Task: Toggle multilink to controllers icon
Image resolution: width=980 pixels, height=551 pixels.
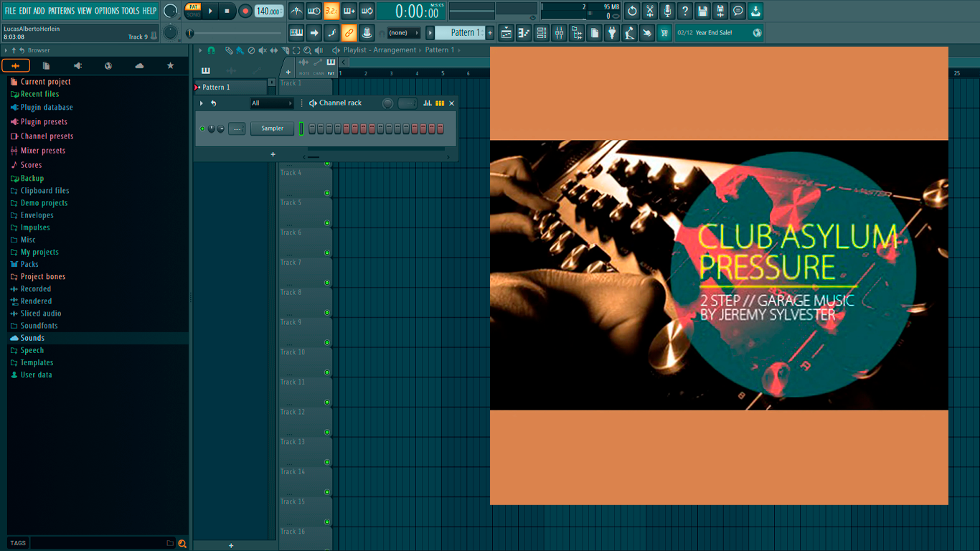Action: (x=367, y=32)
